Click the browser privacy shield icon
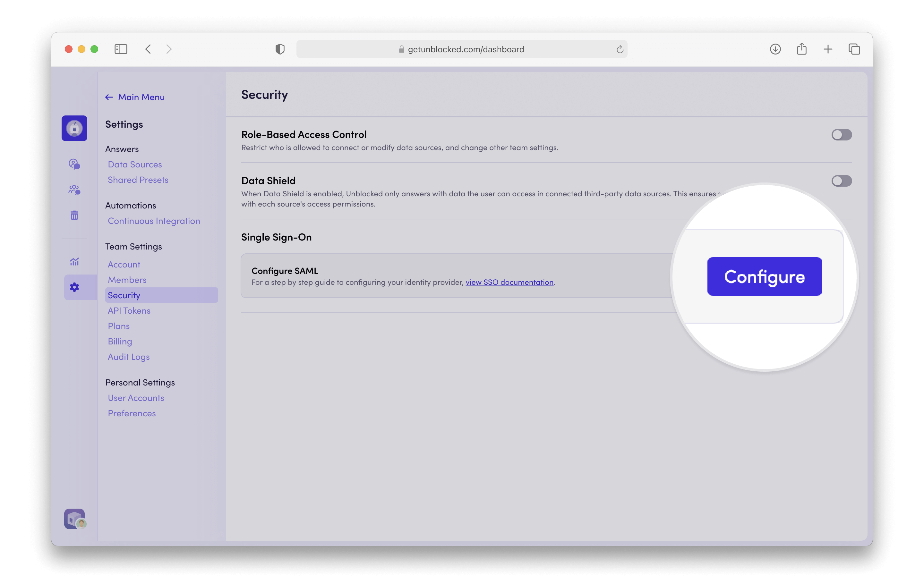 pos(280,49)
